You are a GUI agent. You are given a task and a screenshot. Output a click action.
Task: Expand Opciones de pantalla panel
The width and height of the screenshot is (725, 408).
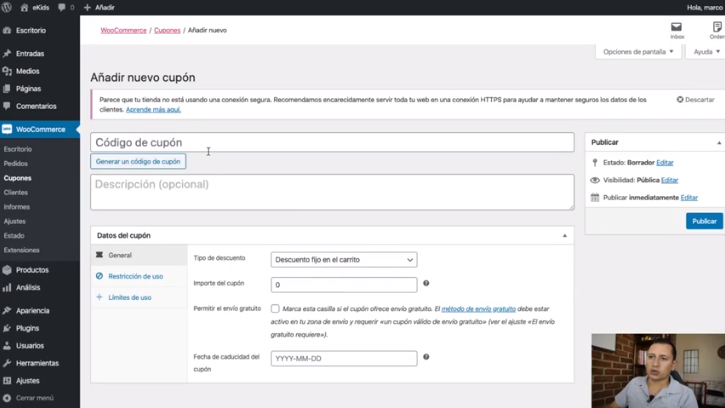(638, 52)
